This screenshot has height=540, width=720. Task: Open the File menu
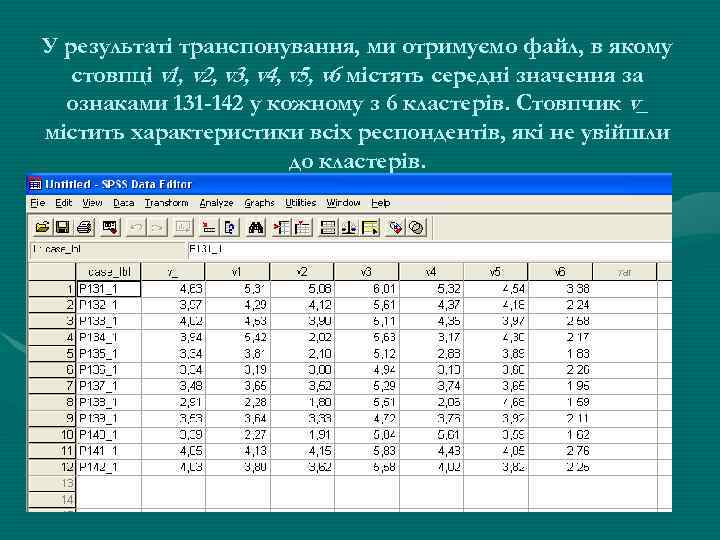pos(38,202)
